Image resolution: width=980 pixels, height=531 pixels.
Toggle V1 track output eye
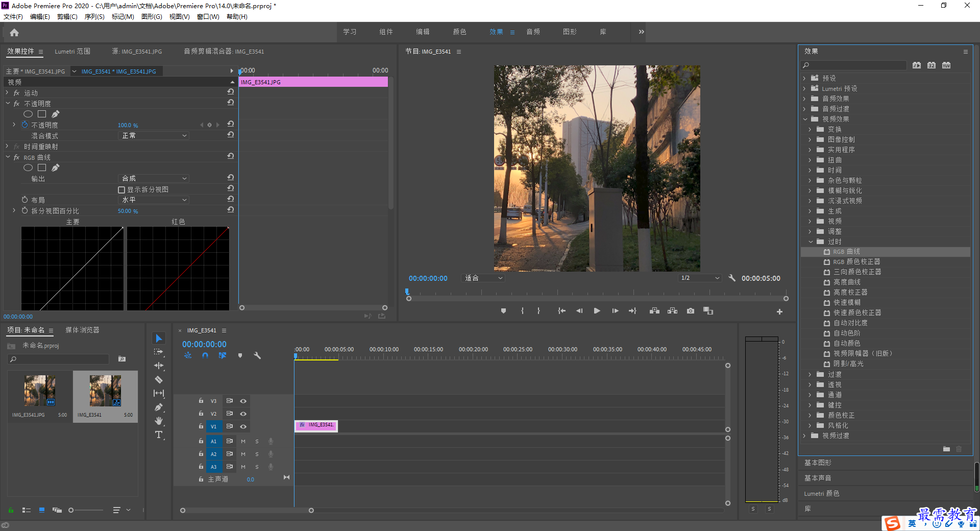(x=243, y=426)
